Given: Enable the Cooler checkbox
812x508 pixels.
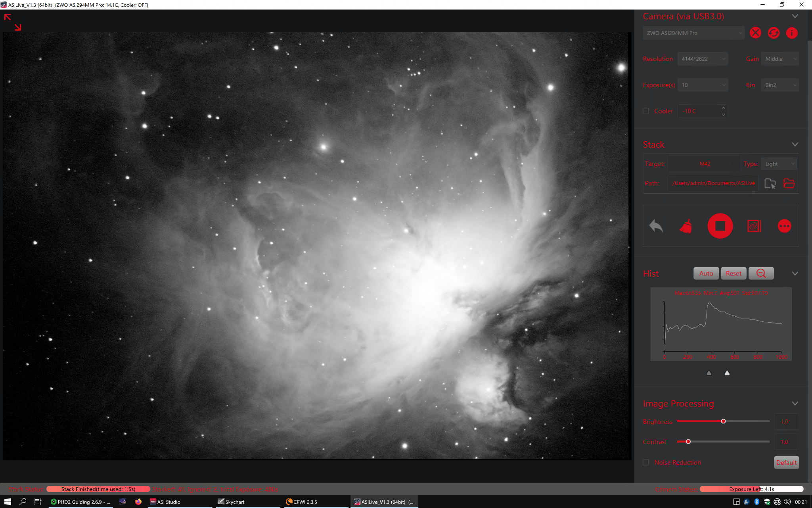Looking at the screenshot, I should coord(646,111).
